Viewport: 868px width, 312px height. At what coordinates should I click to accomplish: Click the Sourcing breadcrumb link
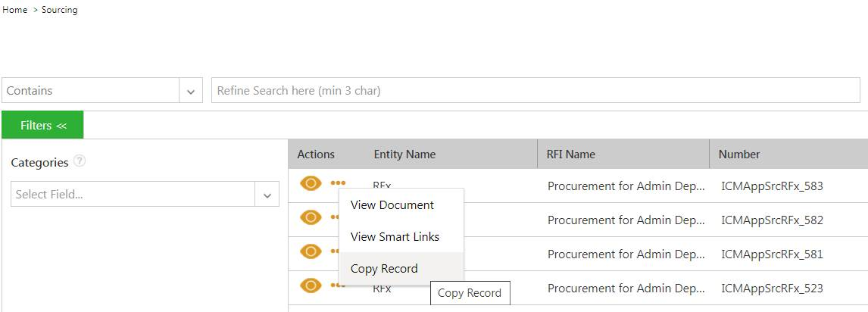pos(60,10)
